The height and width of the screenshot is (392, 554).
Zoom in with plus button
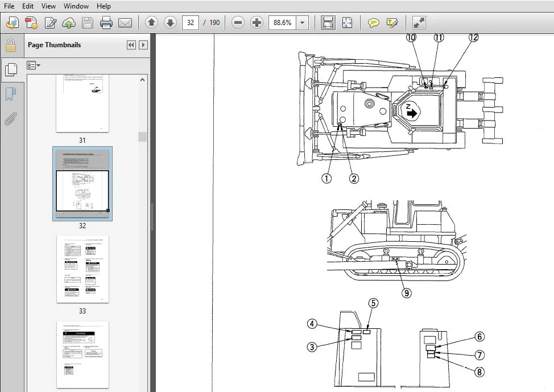pos(257,23)
